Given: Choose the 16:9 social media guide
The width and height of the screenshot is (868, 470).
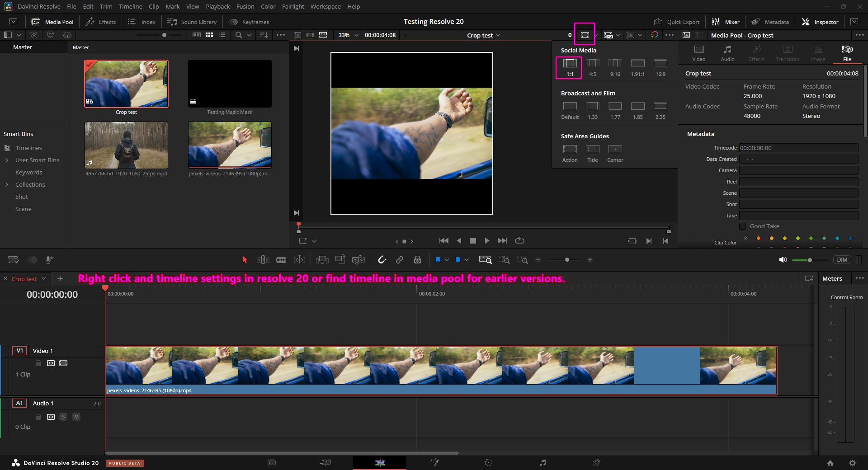Looking at the screenshot, I should click(660, 67).
